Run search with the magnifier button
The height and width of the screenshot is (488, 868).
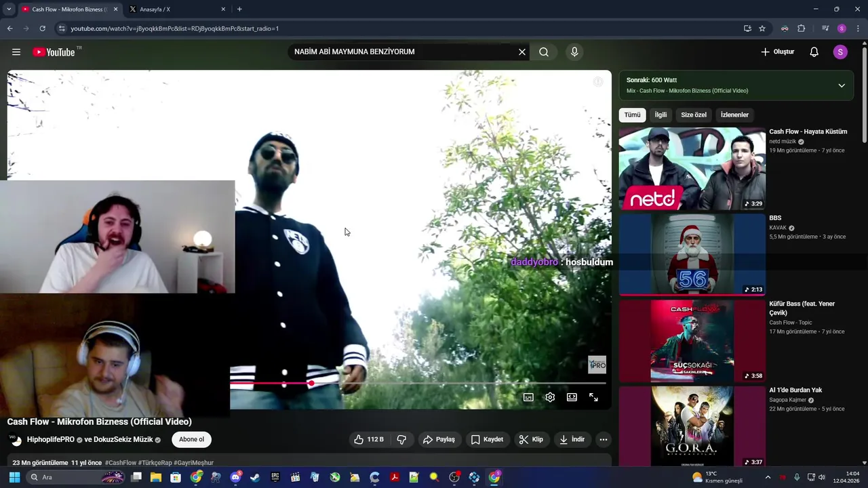click(544, 52)
